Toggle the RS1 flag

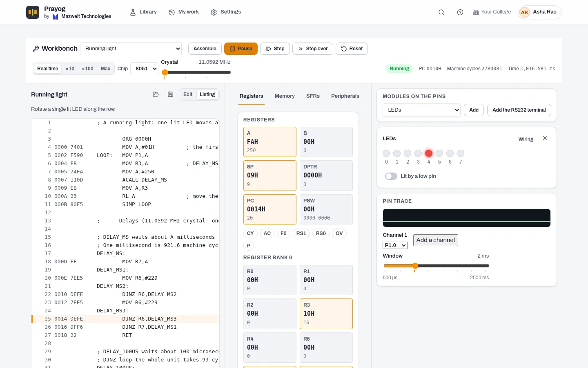(x=301, y=233)
